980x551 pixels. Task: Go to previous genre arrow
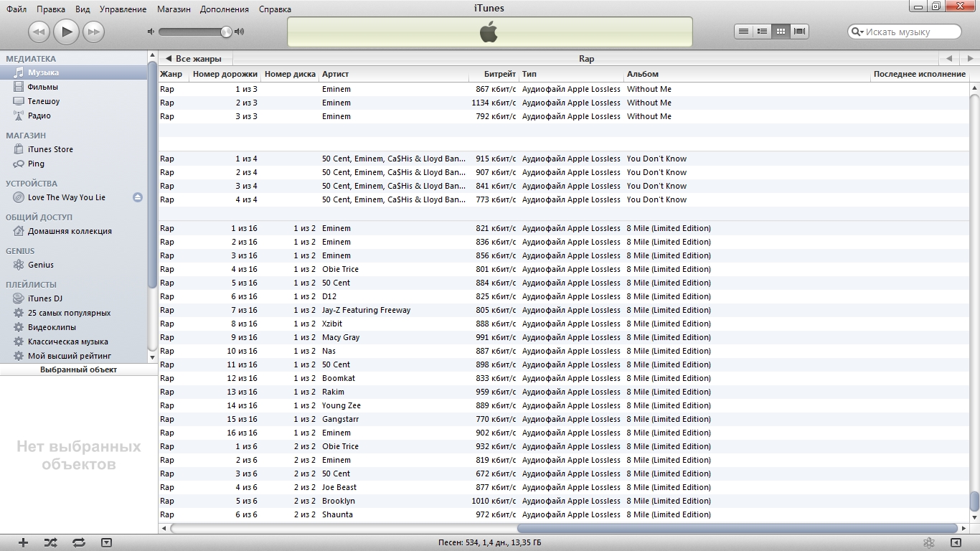click(949, 59)
